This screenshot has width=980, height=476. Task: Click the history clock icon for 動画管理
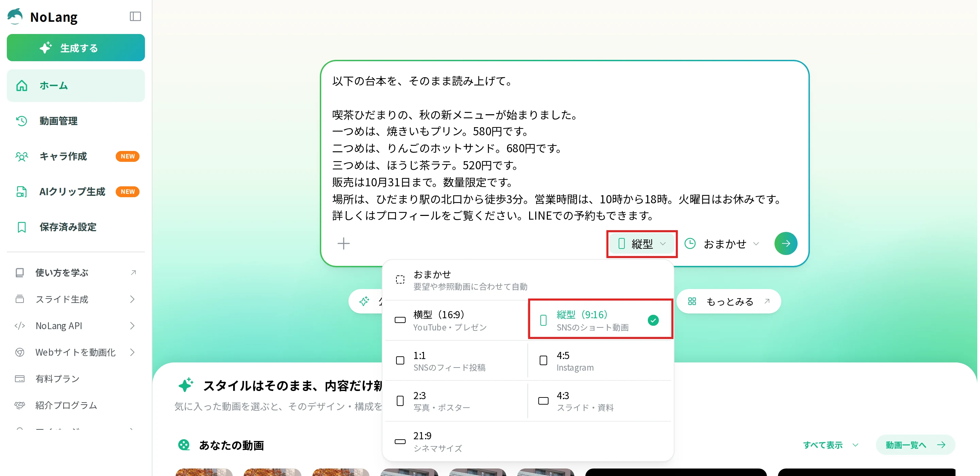point(22,121)
